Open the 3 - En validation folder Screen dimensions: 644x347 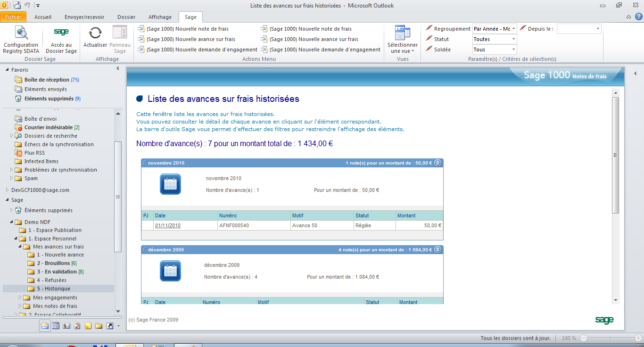pyautogui.click(x=60, y=272)
